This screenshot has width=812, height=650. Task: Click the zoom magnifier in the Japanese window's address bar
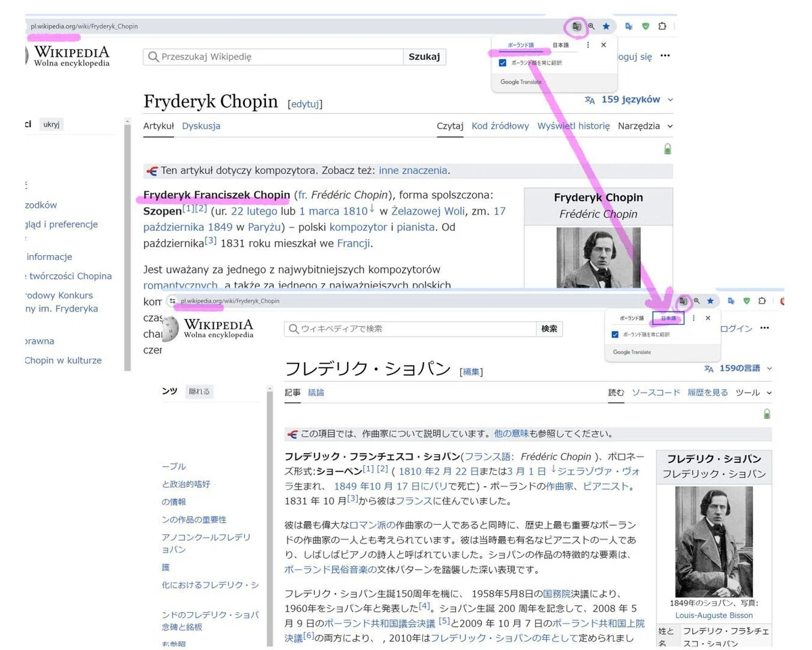tap(696, 301)
